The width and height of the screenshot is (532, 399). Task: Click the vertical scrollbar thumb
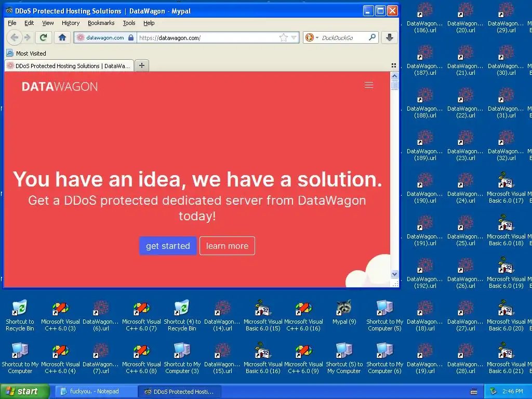(x=394, y=85)
